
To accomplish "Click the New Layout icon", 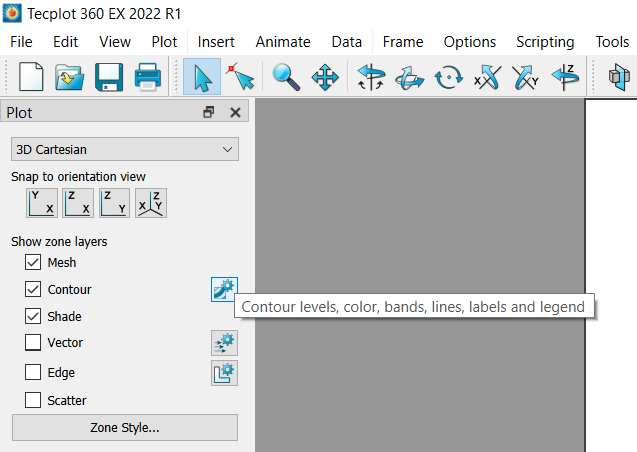I will point(31,76).
